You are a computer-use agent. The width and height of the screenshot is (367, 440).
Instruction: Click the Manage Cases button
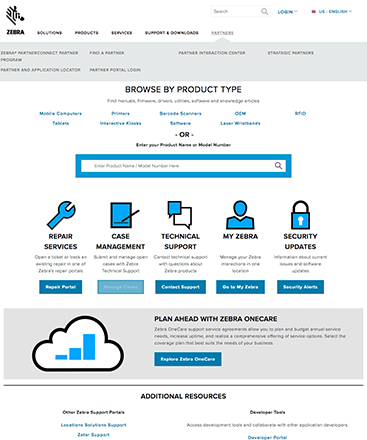[x=120, y=287]
